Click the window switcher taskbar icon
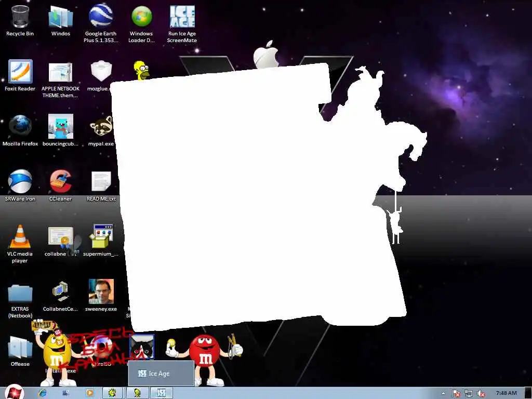 pos(66,393)
